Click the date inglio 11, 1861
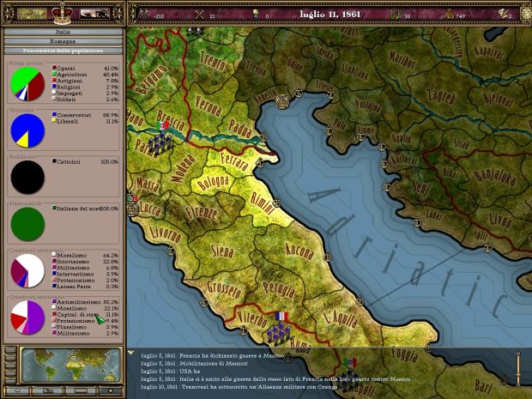Viewport: 532px width, 399px height. (329, 15)
